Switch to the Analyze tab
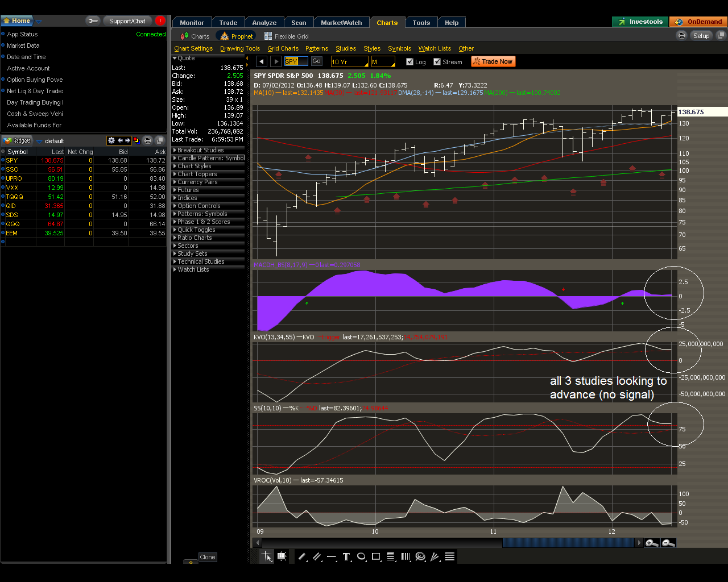The image size is (728, 582). tap(264, 23)
